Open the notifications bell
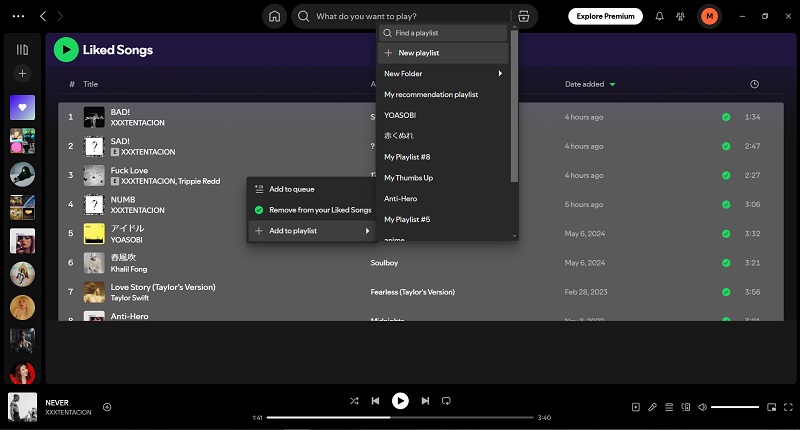Image resolution: width=800 pixels, height=430 pixels. point(659,16)
